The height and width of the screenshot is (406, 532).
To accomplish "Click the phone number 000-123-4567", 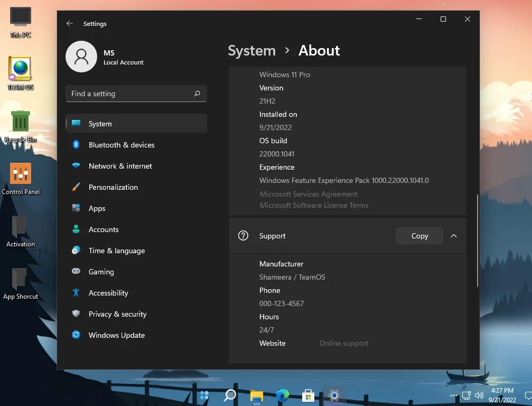I will 282,303.
